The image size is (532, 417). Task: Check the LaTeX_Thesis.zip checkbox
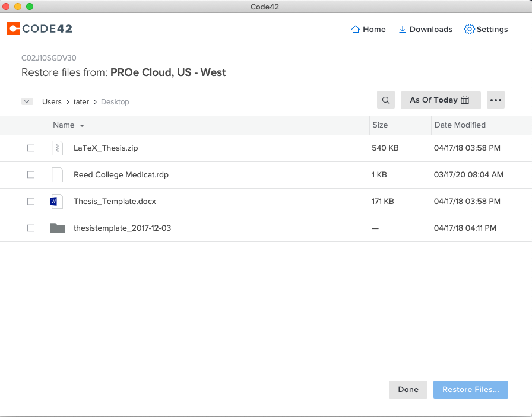click(31, 148)
